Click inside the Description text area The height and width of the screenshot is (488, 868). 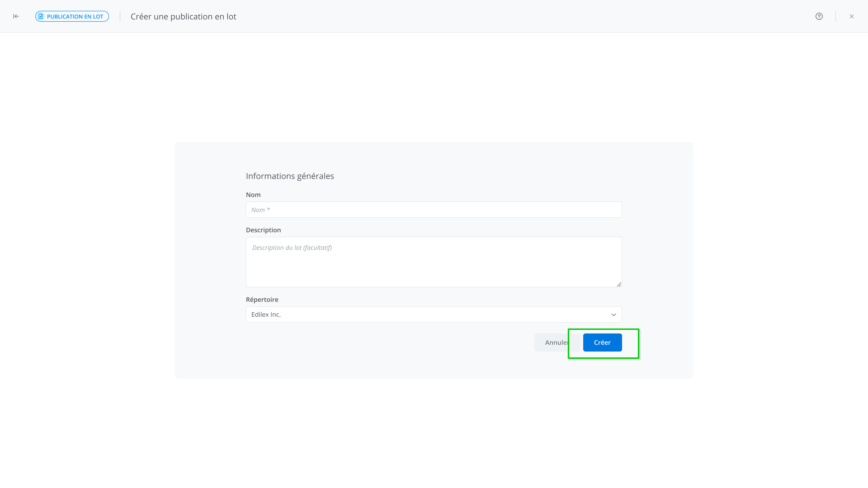tap(434, 266)
